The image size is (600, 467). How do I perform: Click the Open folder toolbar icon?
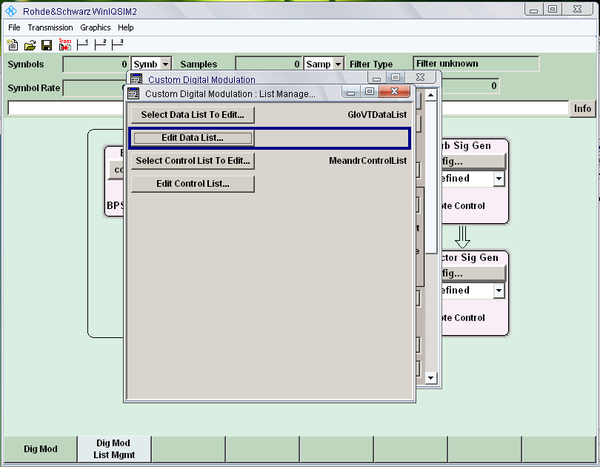click(30, 45)
